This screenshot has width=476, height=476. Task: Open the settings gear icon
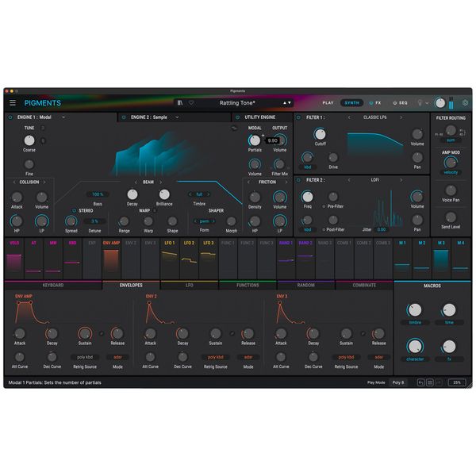click(x=466, y=103)
